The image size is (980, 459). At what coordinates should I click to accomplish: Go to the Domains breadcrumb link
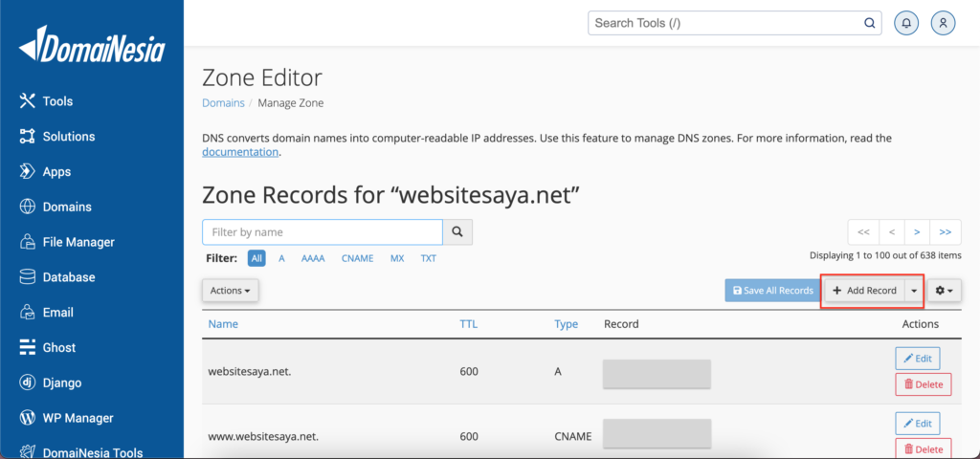(x=223, y=103)
